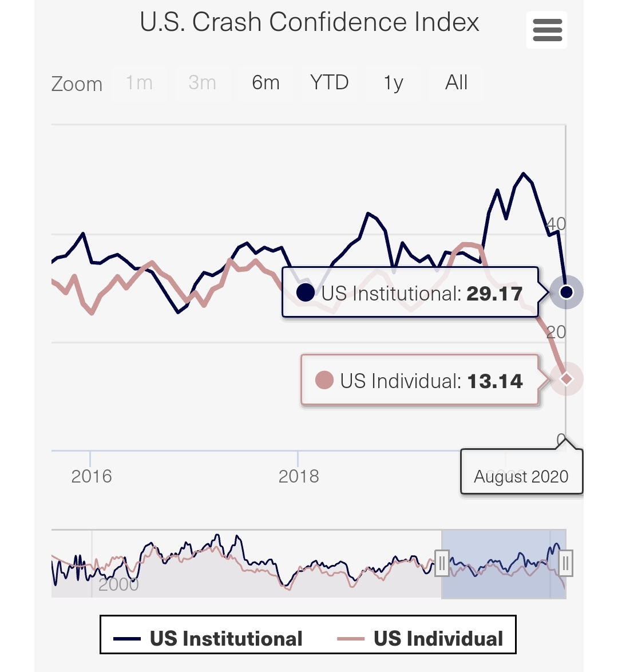Select the 3m zoom range

point(202,83)
